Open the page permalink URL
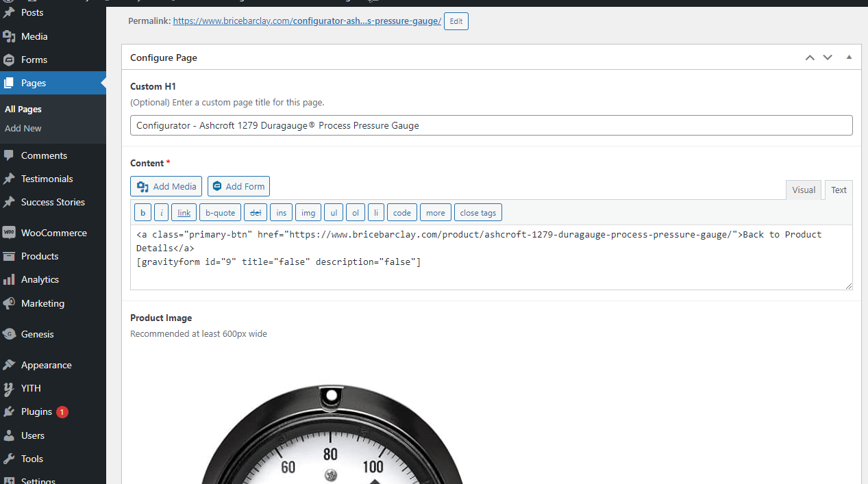 click(x=307, y=21)
